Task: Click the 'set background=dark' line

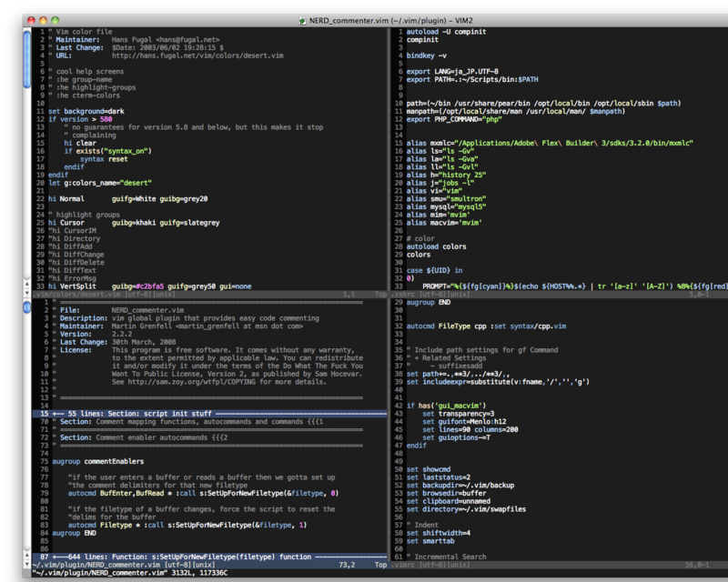Action: coord(86,111)
